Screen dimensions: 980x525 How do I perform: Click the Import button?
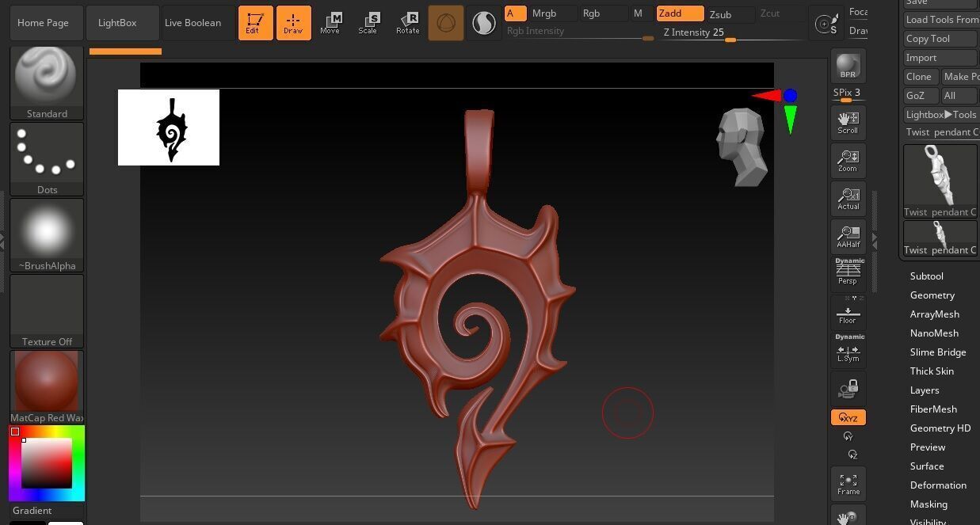[940, 58]
